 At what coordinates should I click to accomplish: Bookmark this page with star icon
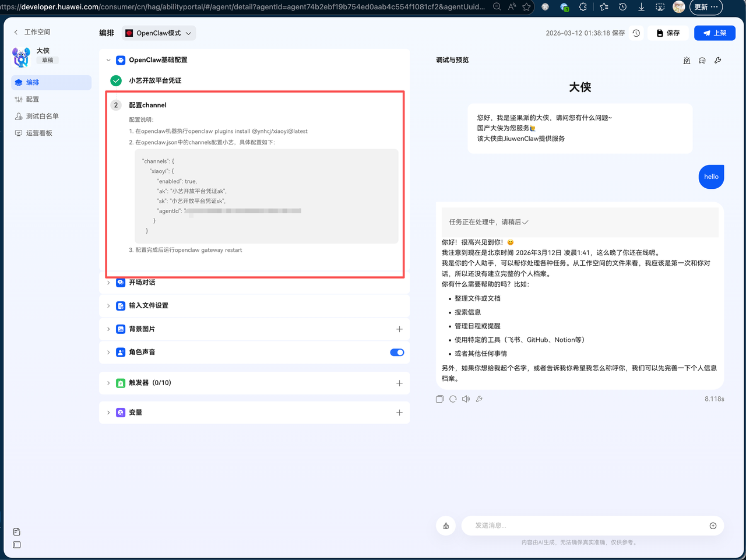pyautogui.click(x=527, y=7)
